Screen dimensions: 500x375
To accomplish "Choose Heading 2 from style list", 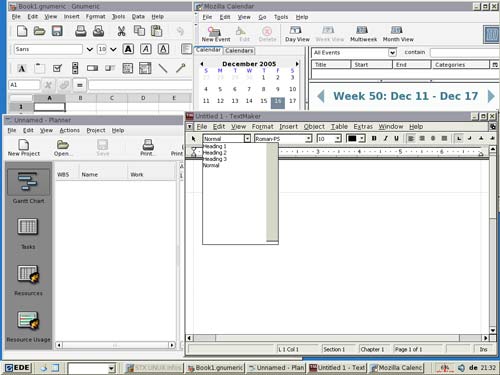I will (215, 153).
